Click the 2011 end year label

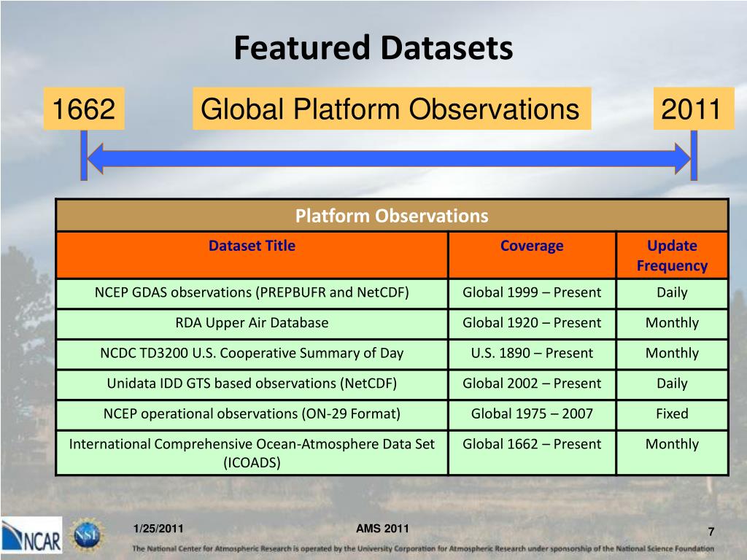694,109
